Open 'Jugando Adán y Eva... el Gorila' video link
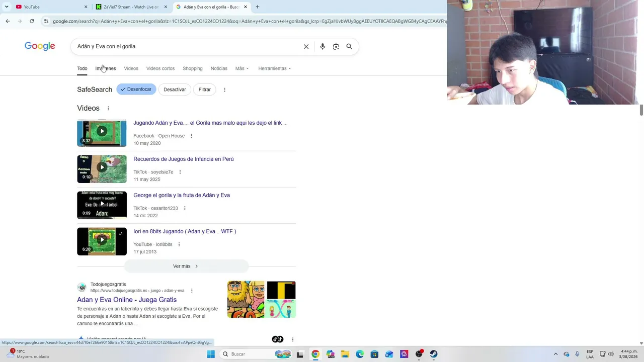Screen dimensions: 644x362 pos(210,123)
